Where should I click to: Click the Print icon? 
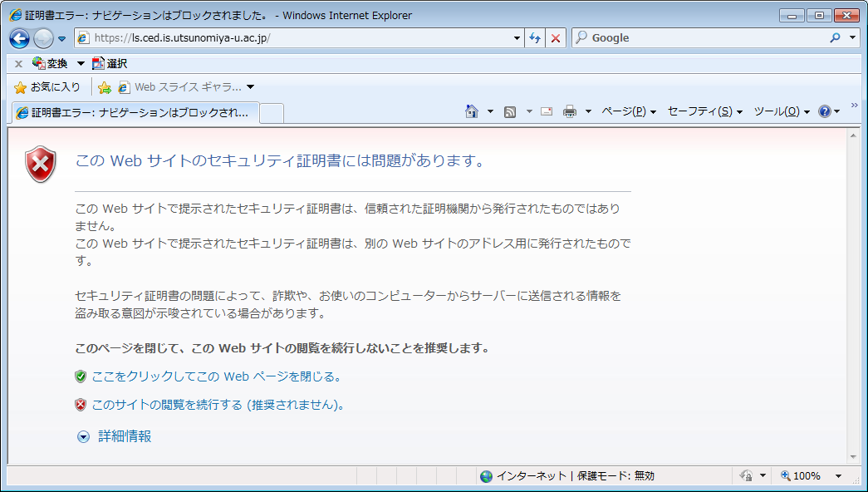click(570, 111)
